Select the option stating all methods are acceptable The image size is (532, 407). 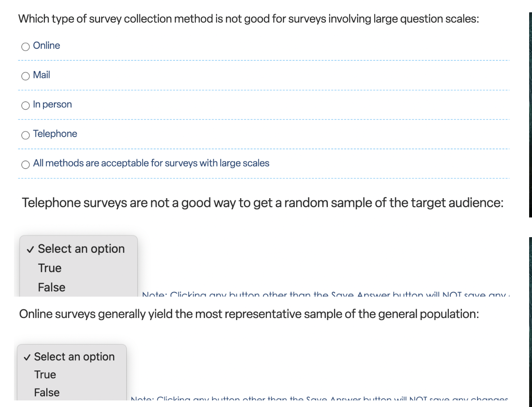click(25, 165)
